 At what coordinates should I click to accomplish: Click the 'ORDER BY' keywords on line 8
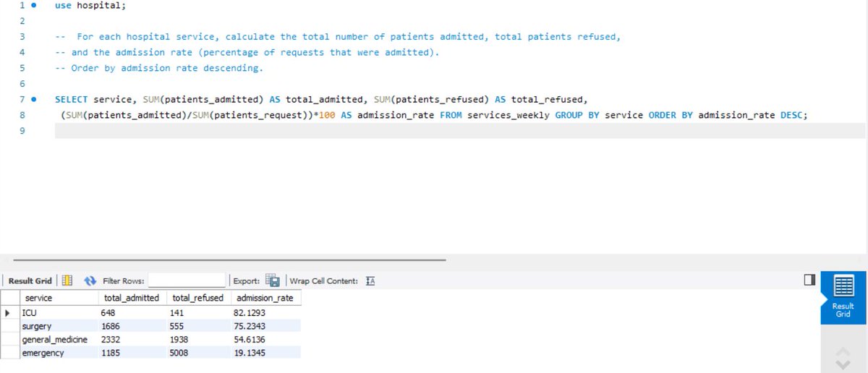click(x=670, y=115)
